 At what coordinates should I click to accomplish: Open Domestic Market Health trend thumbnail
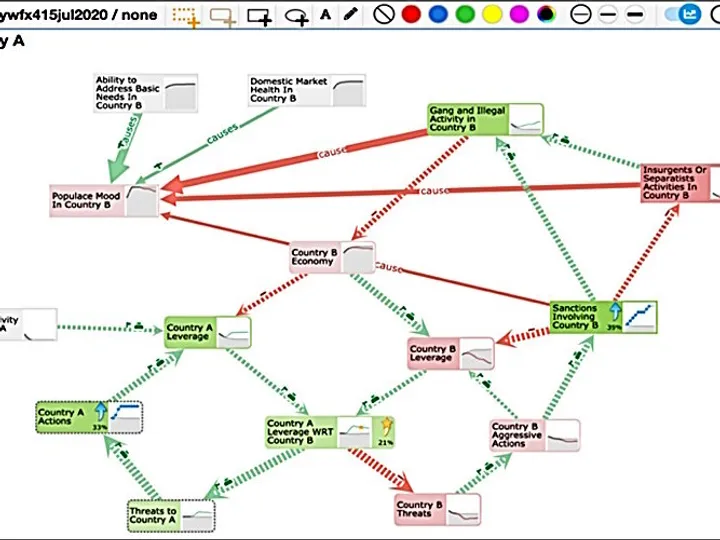[348, 89]
